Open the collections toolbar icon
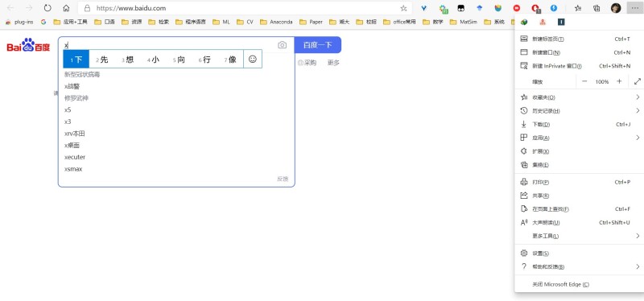Viewport: 644px width, 301px height. pos(597,8)
